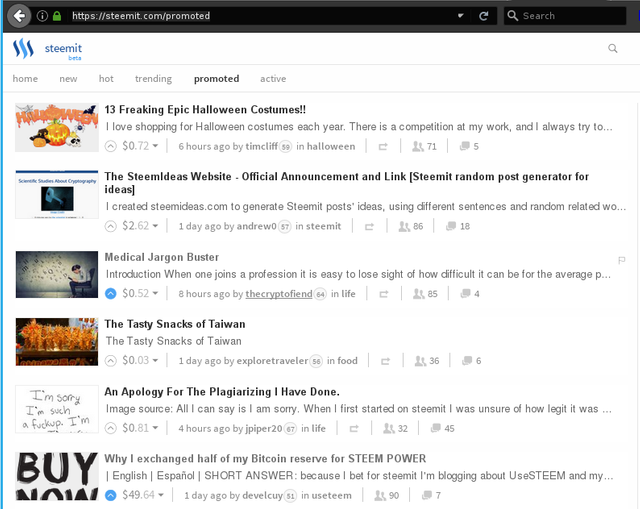Toggle upvote on the STEEM POWER post

coord(111,495)
